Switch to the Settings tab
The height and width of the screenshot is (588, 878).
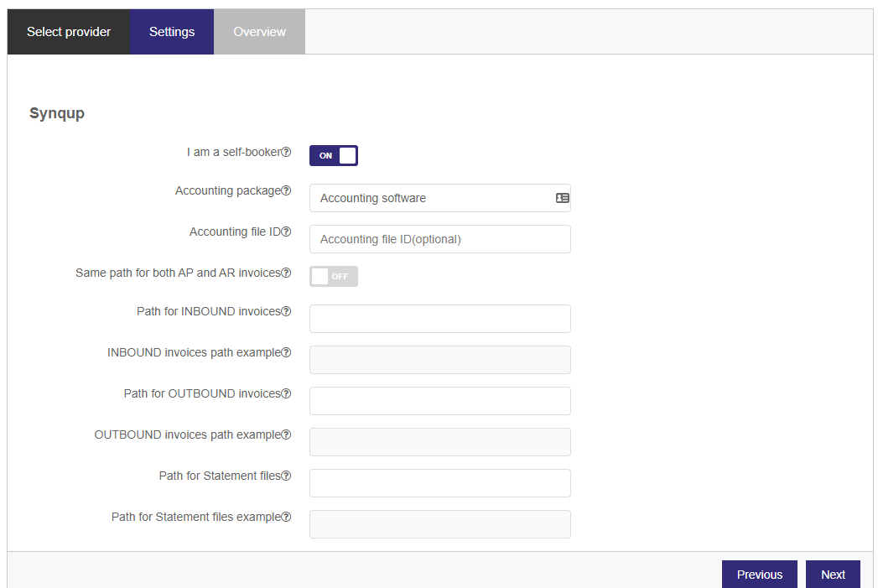point(172,32)
